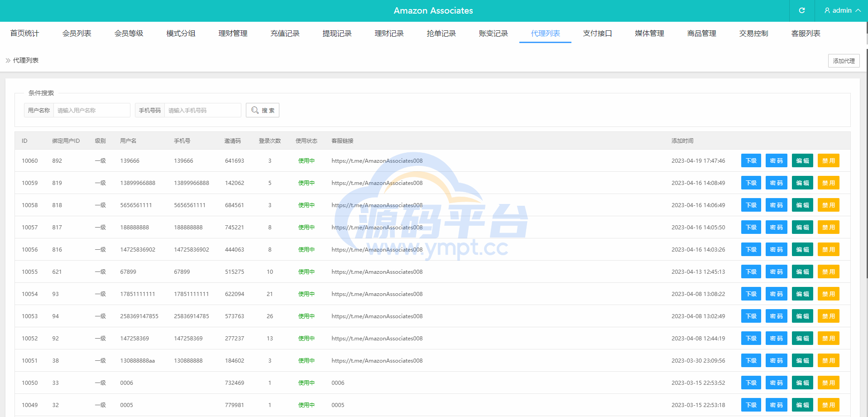The image size is (868, 417).
Task: Select the 客服列表 tab
Action: [x=806, y=34]
